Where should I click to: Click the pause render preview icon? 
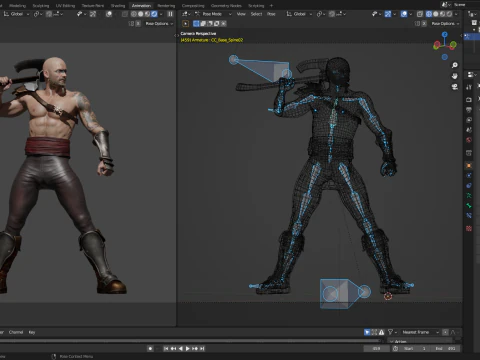click(x=170, y=14)
